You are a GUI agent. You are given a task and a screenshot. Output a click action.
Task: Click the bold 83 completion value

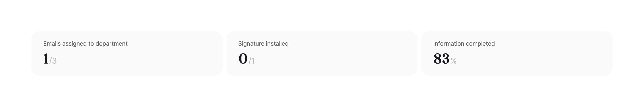click(x=441, y=59)
